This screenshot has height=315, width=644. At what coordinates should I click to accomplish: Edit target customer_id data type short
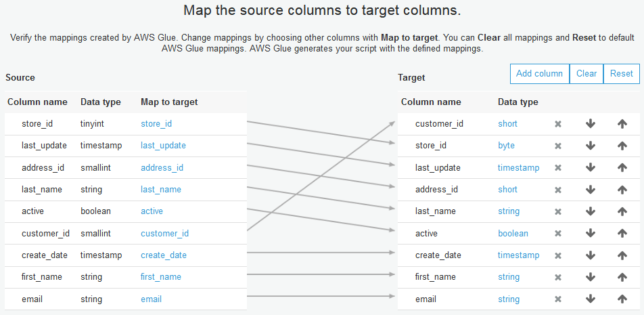[507, 123]
